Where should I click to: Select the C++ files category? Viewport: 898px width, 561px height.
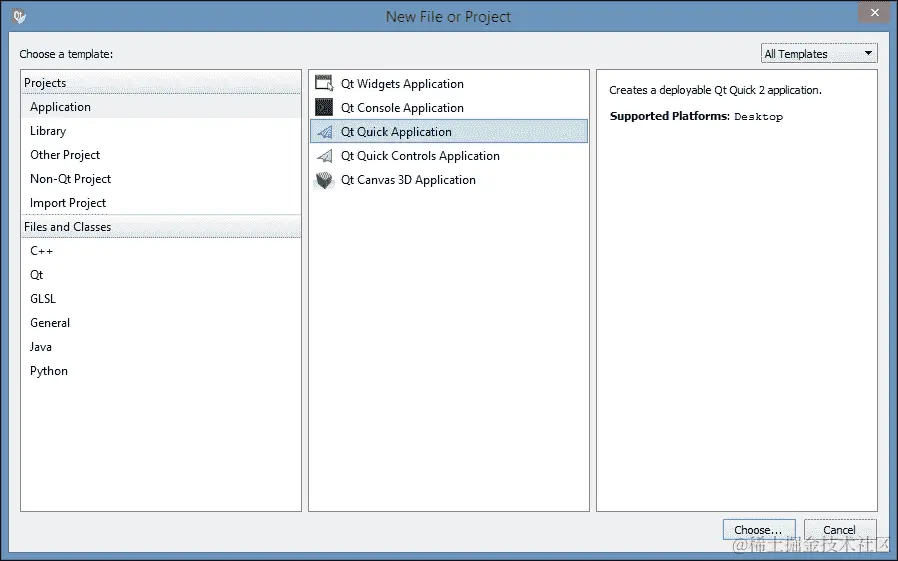coord(161,251)
